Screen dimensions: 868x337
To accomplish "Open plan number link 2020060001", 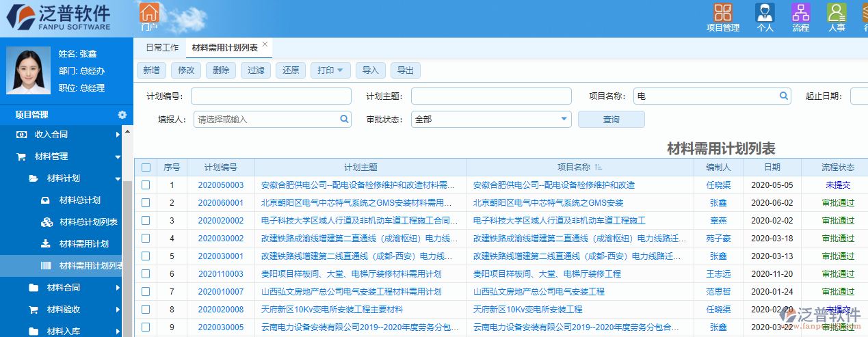I will pos(221,203).
